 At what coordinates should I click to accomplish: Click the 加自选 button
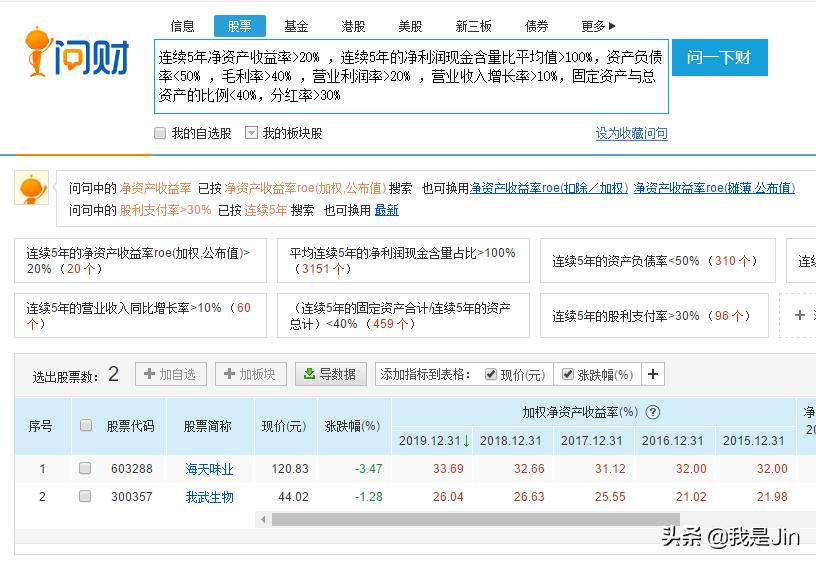point(171,374)
